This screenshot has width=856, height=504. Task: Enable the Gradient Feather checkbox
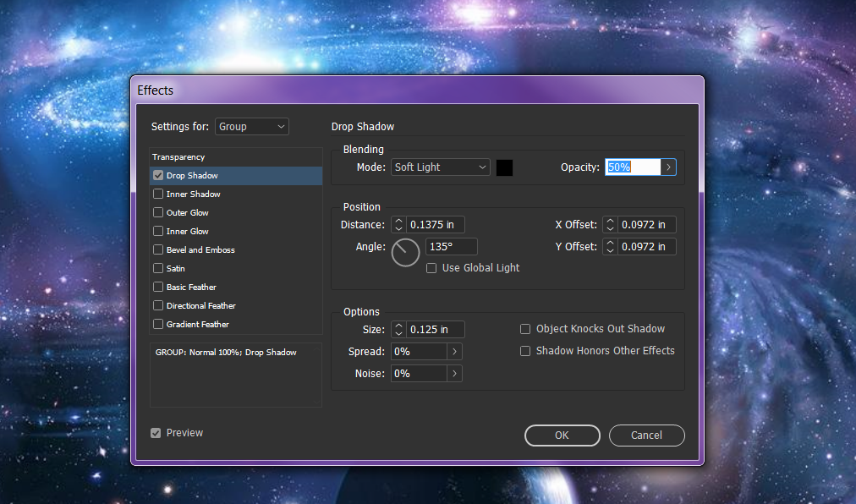tap(158, 324)
